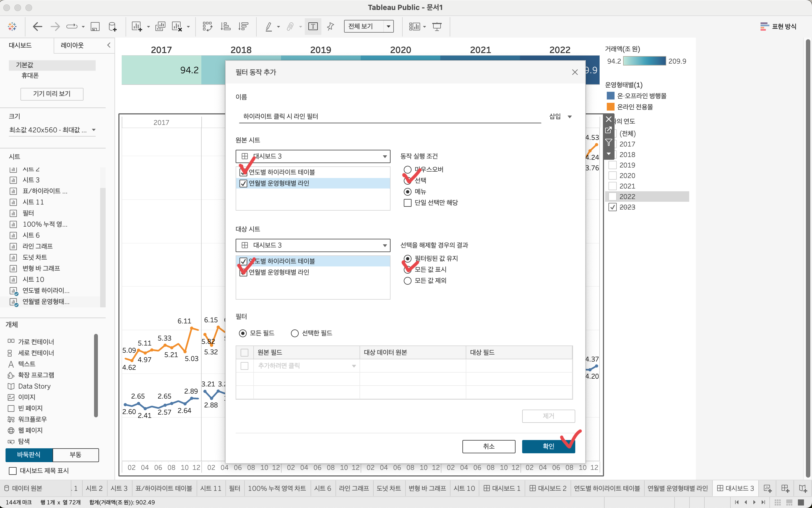Click the filter funnel icon on sheet
The height and width of the screenshot is (508, 812).
point(609,142)
